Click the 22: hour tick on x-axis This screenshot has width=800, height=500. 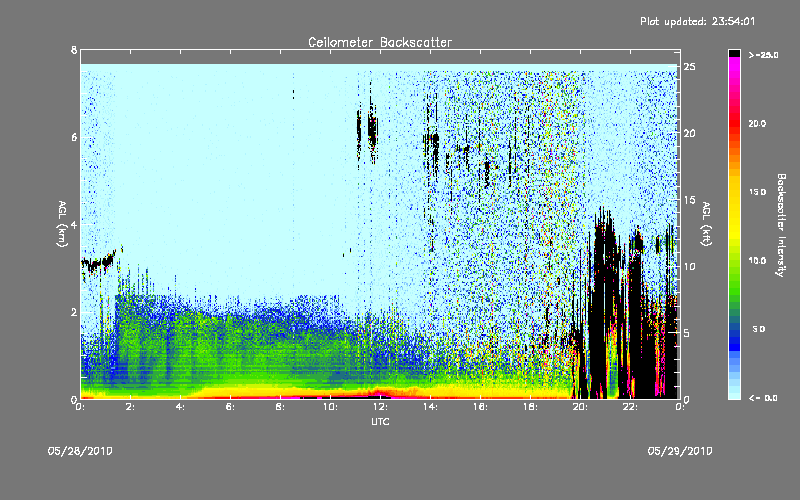[x=630, y=407]
